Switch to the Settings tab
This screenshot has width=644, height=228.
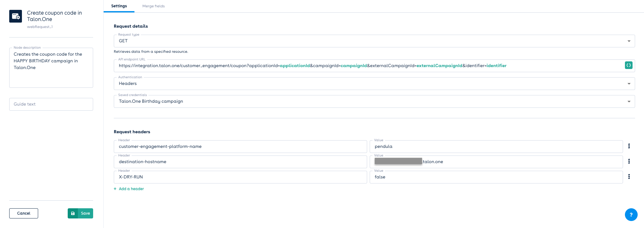119,6
